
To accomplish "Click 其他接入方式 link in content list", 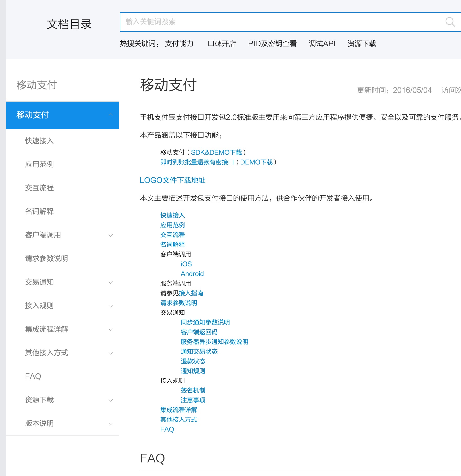I will (x=179, y=420).
